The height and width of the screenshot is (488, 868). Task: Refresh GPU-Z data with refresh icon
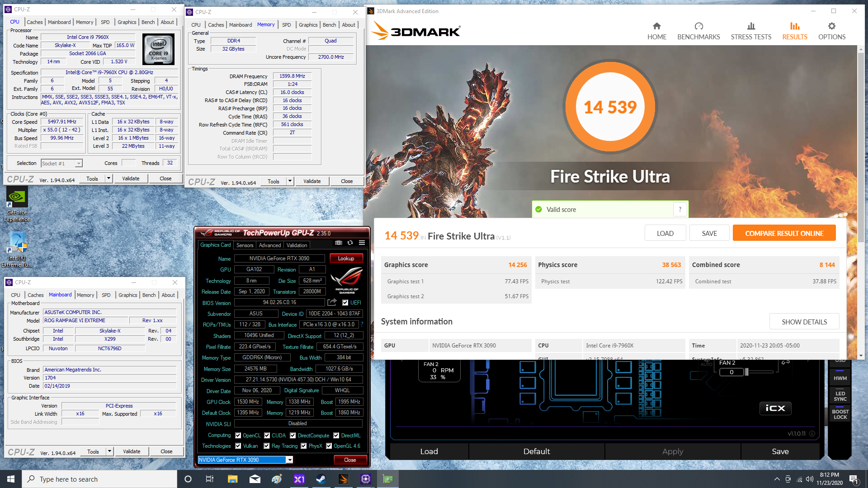(x=350, y=243)
